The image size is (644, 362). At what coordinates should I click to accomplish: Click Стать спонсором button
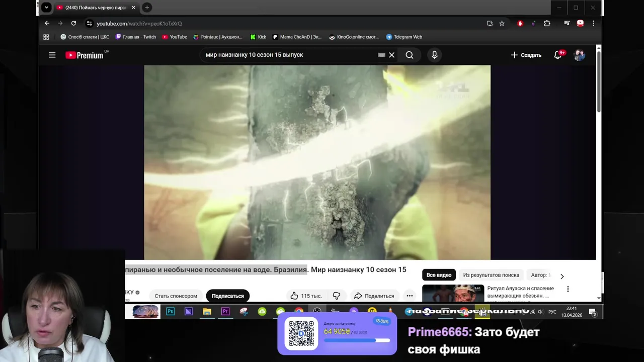pyautogui.click(x=176, y=296)
